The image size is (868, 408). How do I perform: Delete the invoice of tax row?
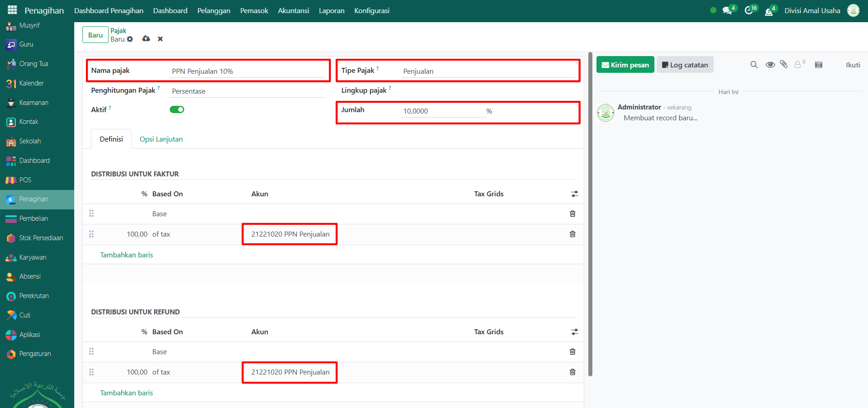572,234
